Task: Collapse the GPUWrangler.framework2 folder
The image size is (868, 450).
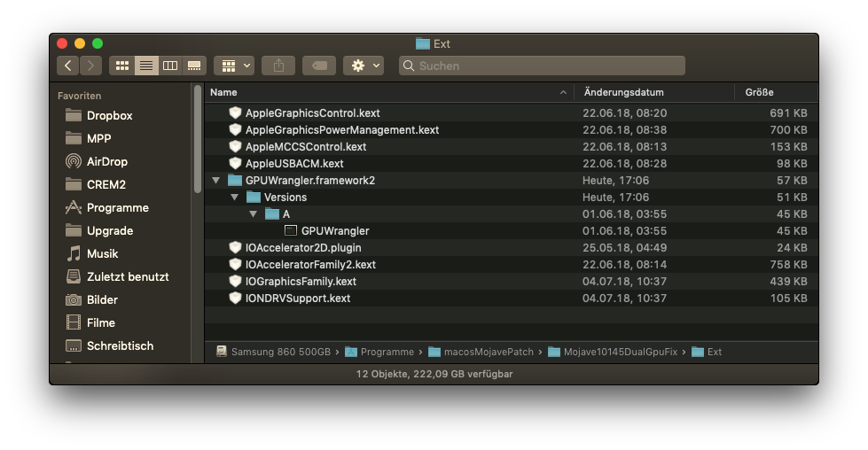Action: point(216,180)
